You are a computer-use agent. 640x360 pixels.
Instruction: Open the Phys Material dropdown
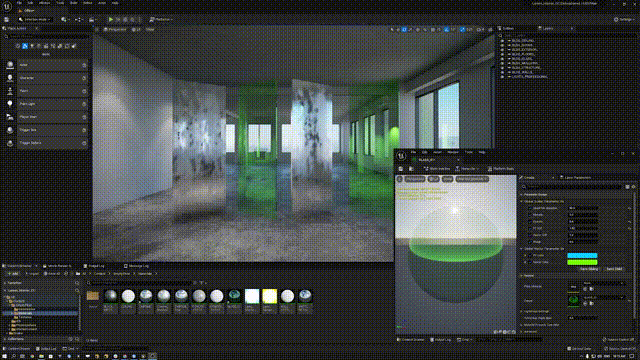[x=604, y=283]
